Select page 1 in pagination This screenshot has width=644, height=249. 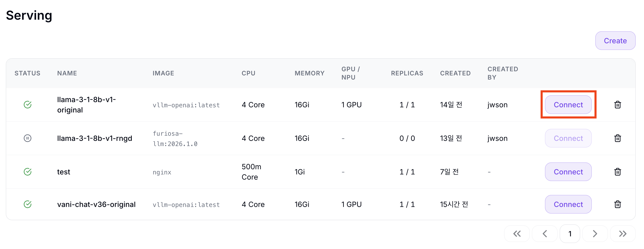pyautogui.click(x=570, y=234)
